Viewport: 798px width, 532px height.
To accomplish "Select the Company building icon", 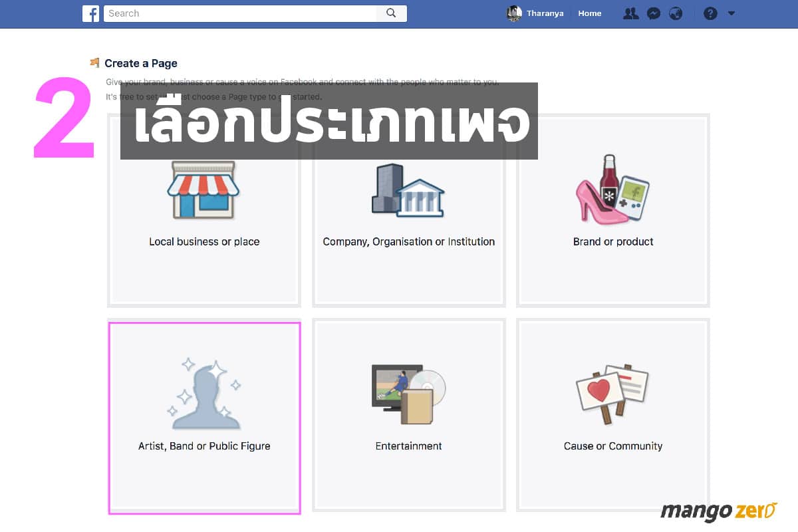I will pos(408,190).
